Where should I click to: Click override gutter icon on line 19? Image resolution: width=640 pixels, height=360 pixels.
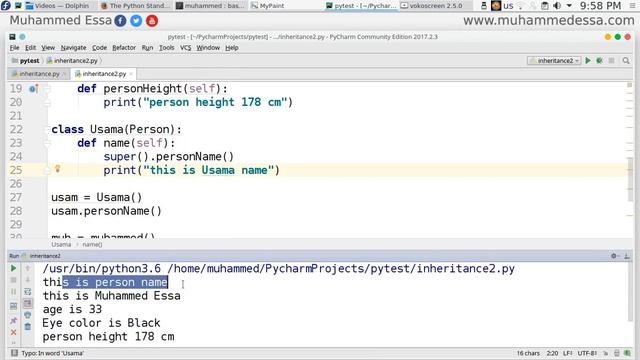click(x=33, y=89)
